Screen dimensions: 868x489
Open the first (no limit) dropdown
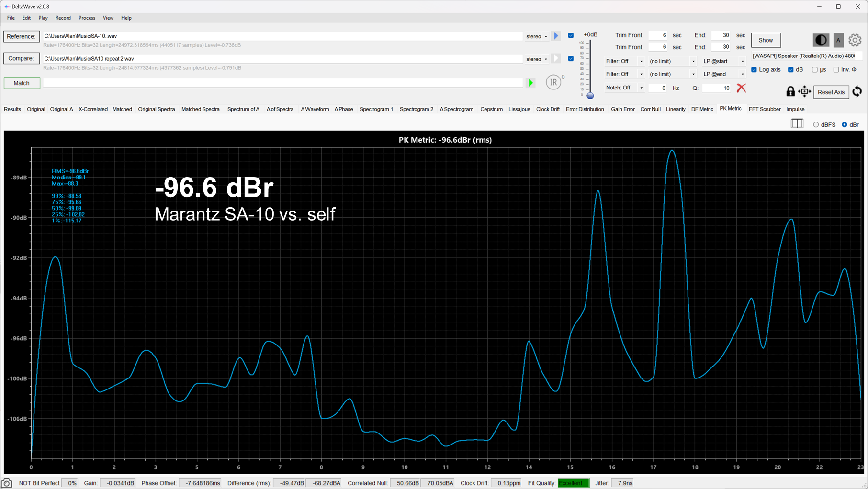click(672, 61)
